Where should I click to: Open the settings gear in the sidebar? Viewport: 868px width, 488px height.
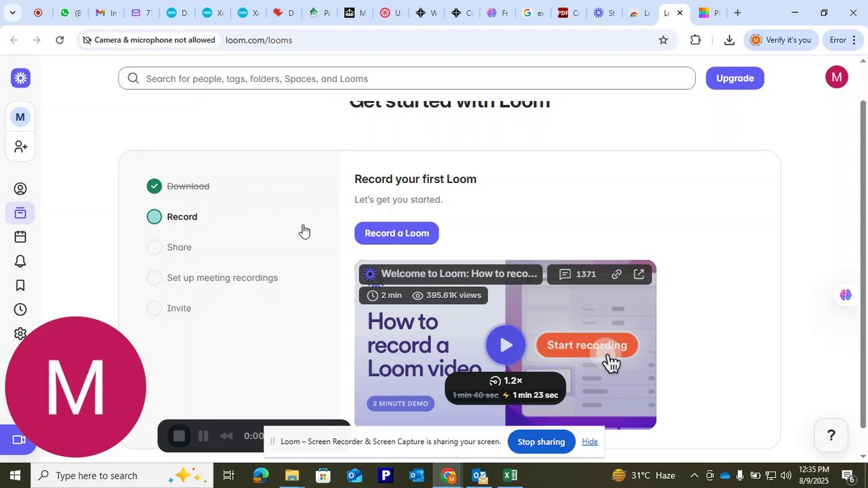point(20,333)
